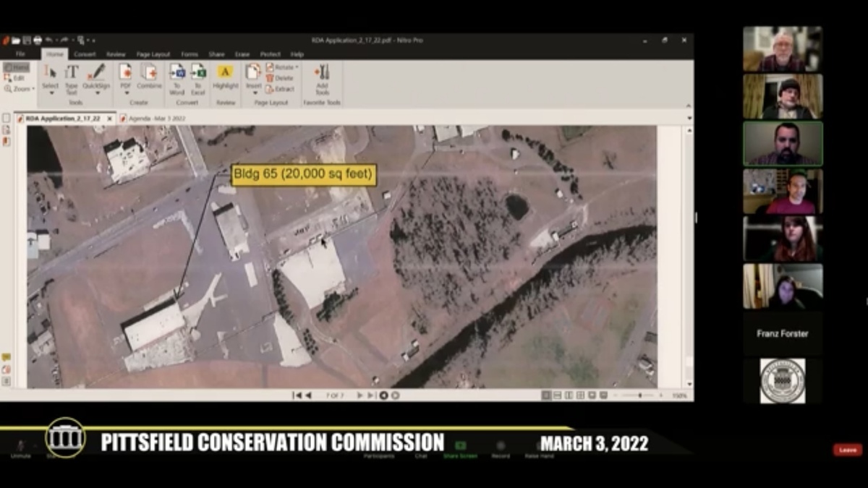The height and width of the screenshot is (488, 868).
Task: Expand the Select tool dropdown
Action: (x=50, y=91)
